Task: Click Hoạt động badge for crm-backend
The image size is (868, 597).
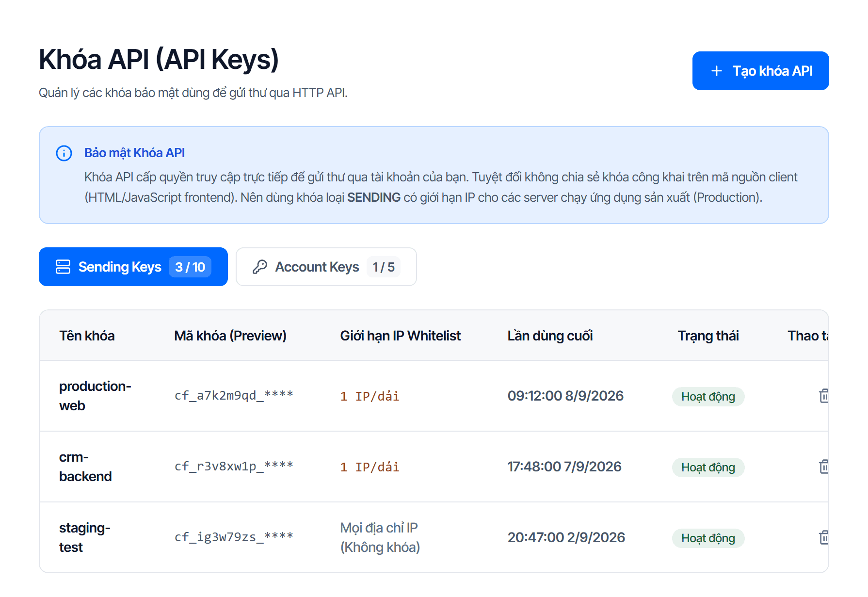Action: (x=708, y=468)
